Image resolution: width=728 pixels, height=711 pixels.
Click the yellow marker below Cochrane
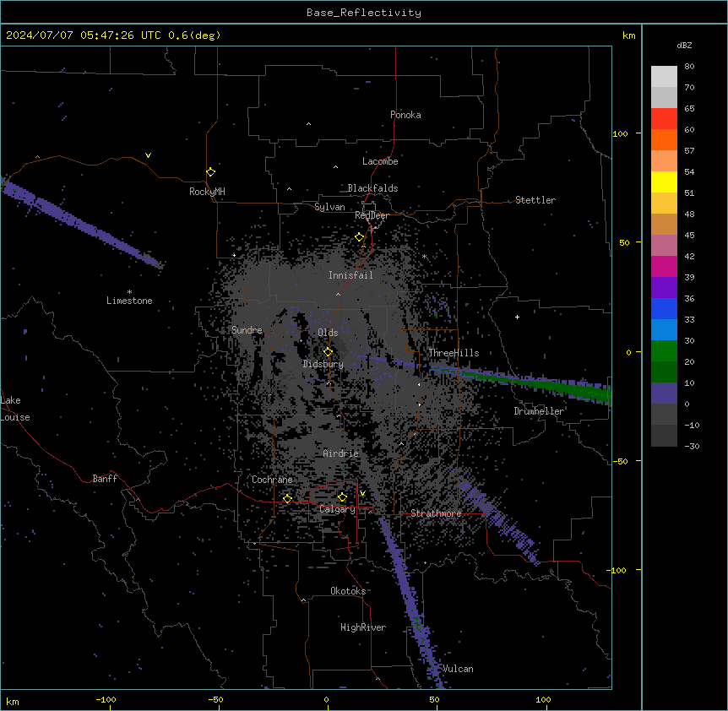tap(287, 498)
